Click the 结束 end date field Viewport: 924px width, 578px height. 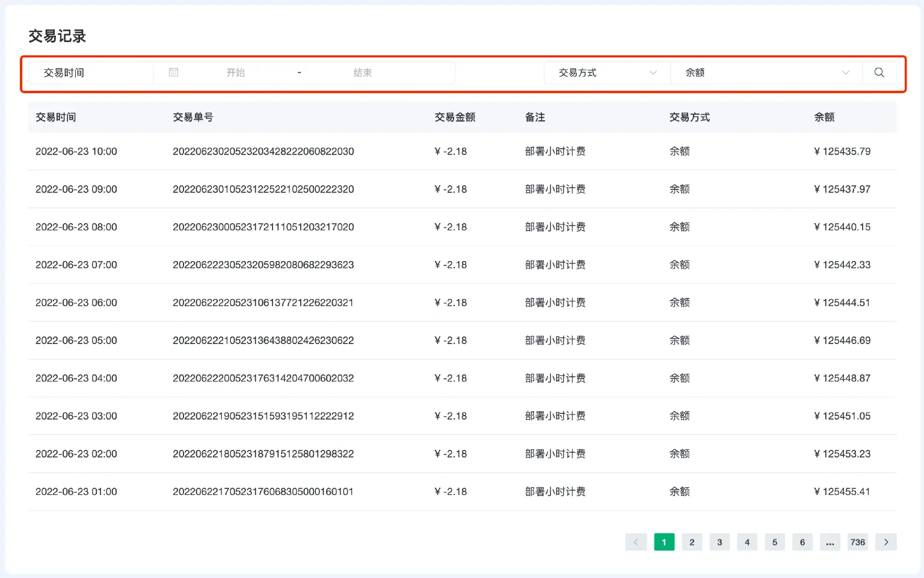click(x=363, y=72)
